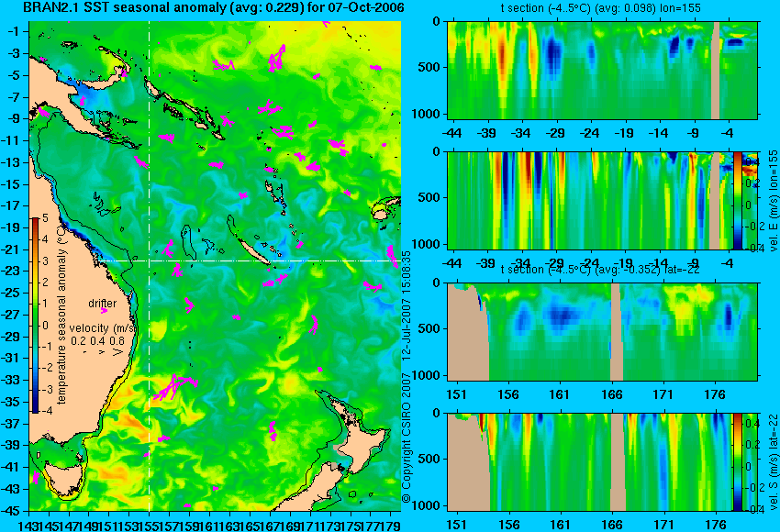This screenshot has width=780, height=532.
Task: Select the temperature seasonal anomaly color bar
Action: coord(36,316)
